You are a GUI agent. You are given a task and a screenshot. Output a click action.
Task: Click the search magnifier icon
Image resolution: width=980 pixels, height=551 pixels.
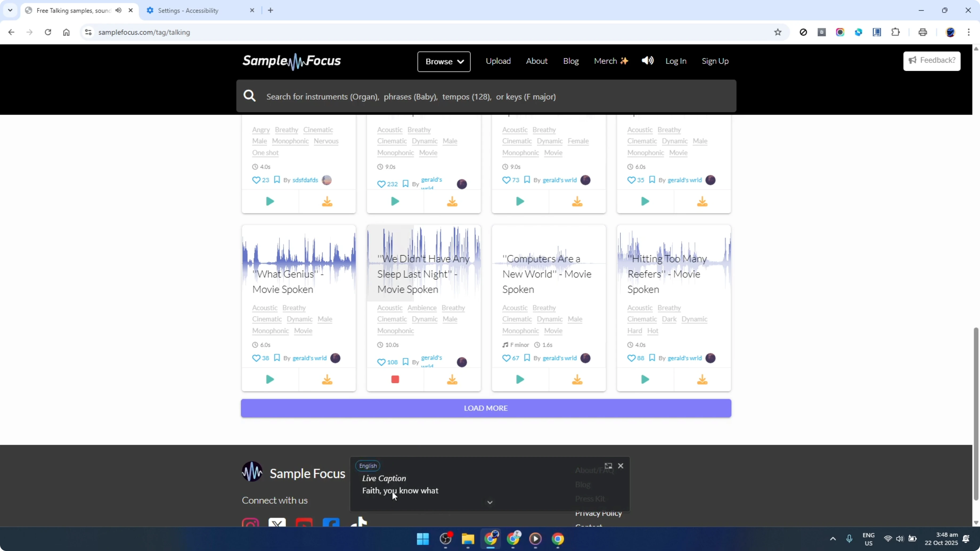pyautogui.click(x=250, y=96)
